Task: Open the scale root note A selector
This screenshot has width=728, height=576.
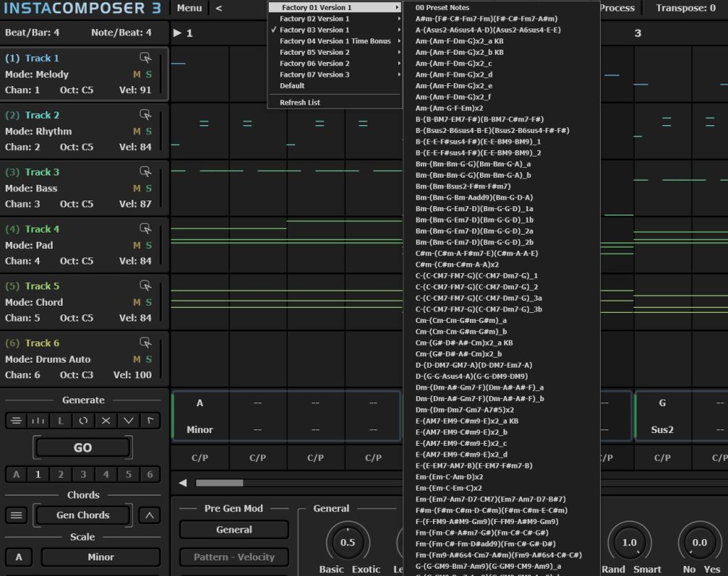Action: (18, 557)
